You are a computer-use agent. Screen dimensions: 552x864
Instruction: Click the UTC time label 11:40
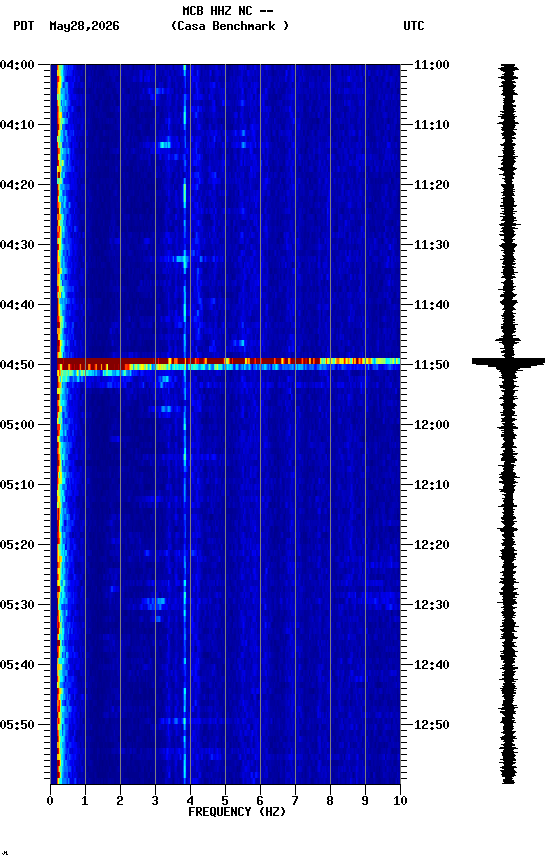click(432, 305)
